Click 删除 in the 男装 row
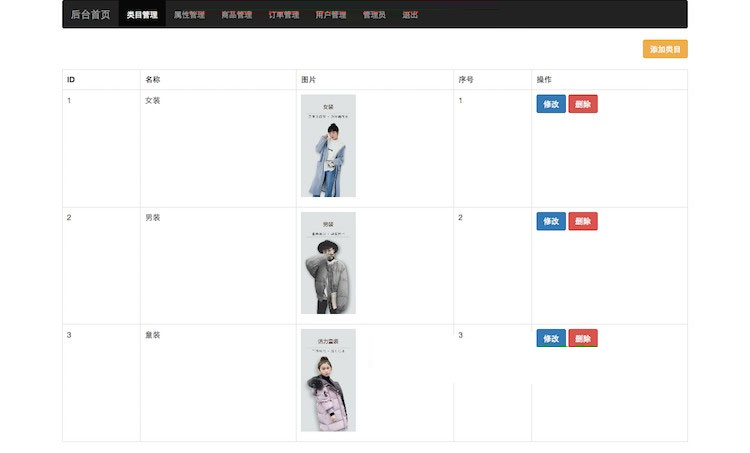 [x=583, y=221]
